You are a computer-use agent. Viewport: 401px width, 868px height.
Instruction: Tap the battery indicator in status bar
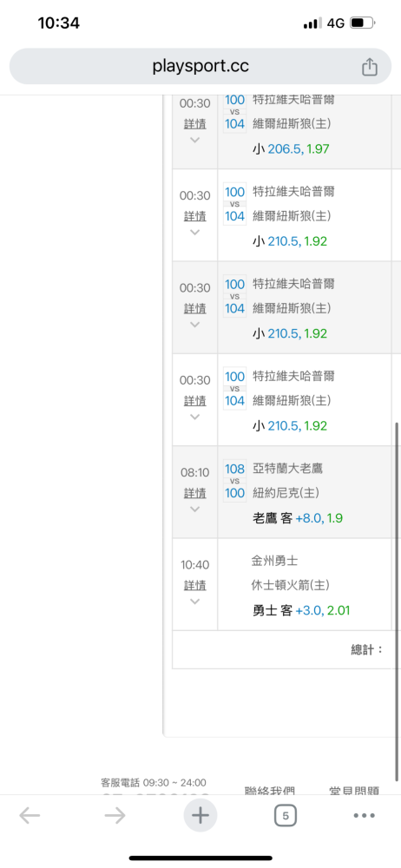click(363, 23)
